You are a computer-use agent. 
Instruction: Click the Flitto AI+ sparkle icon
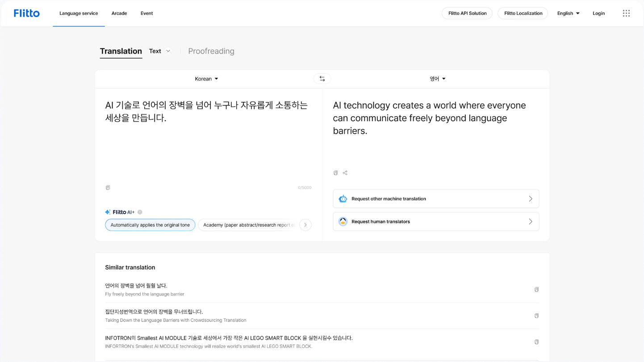[108, 212]
